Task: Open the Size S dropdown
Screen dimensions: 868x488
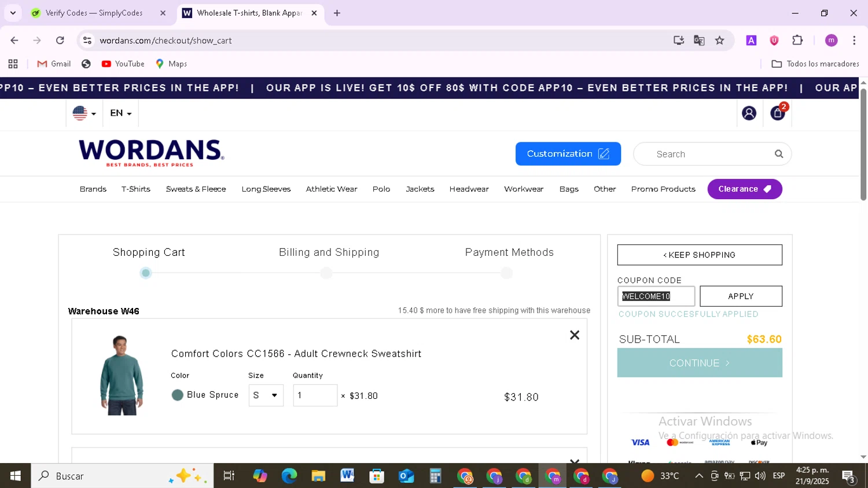Action: [266, 395]
